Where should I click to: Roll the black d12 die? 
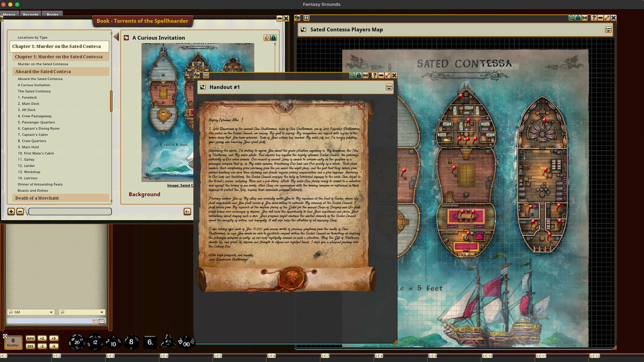[x=95, y=342]
